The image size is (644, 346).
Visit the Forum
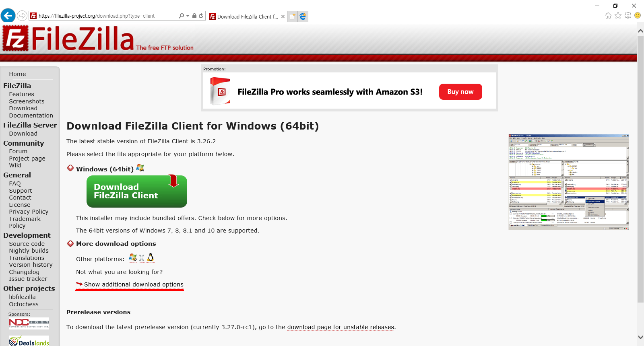coord(18,151)
